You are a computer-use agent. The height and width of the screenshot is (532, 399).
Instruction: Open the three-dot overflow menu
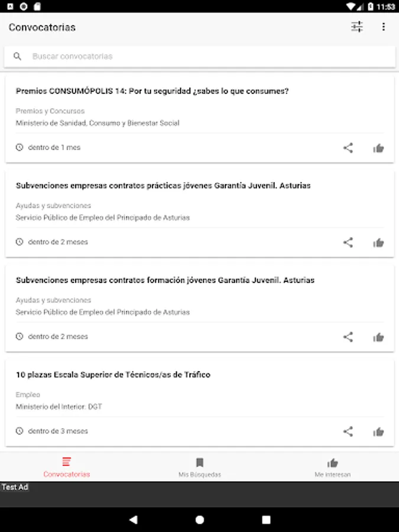pyautogui.click(x=384, y=27)
